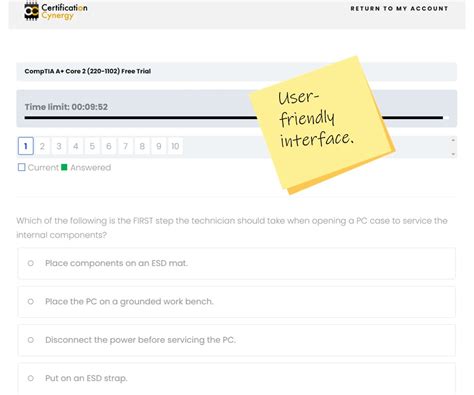Screen dimensions: 474x395
Task: Click the CompTIA A+ Core 2 Free Trial title
Action: (x=88, y=71)
